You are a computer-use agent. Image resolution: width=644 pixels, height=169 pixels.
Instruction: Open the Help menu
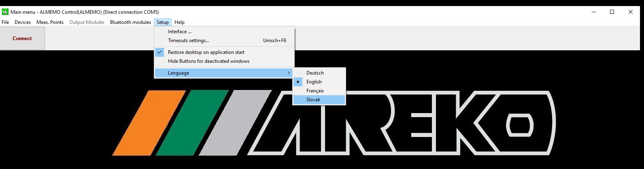[179, 22]
